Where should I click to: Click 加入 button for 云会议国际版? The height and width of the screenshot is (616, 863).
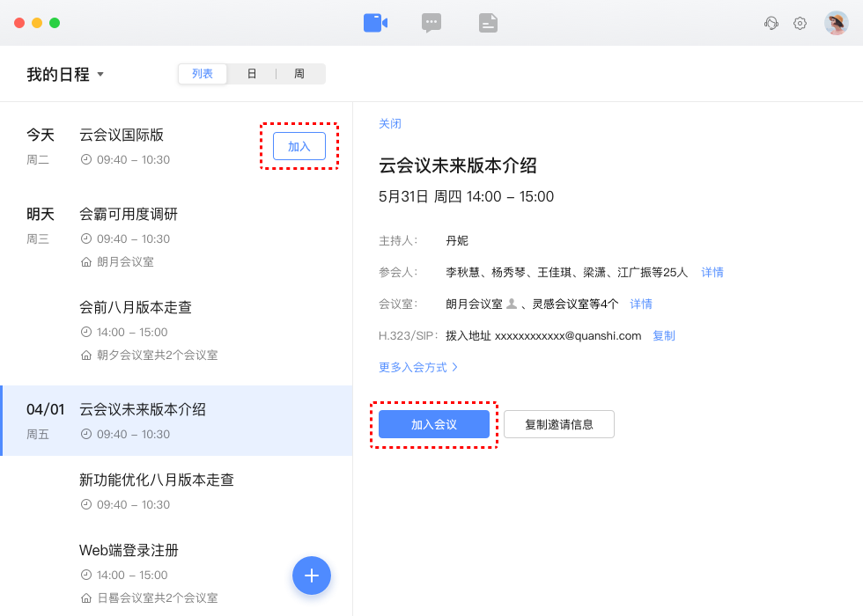(299, 146)
